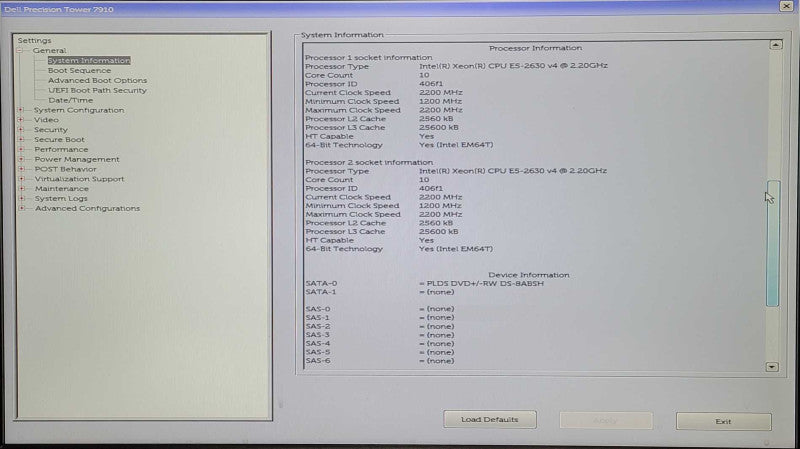Select Secure Boot category label
Image resolution: width=800 pixels, height=449 pixels.
59,139
